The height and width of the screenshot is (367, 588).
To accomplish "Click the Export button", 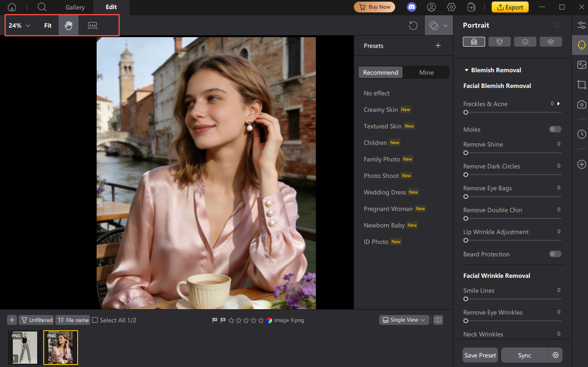I will (x=510, y=7).
